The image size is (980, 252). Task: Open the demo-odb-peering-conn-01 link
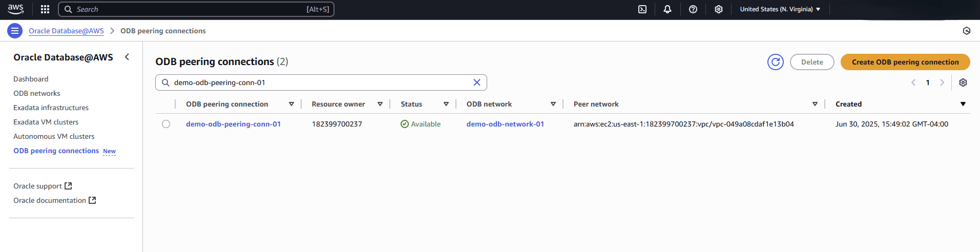(233, 124)
